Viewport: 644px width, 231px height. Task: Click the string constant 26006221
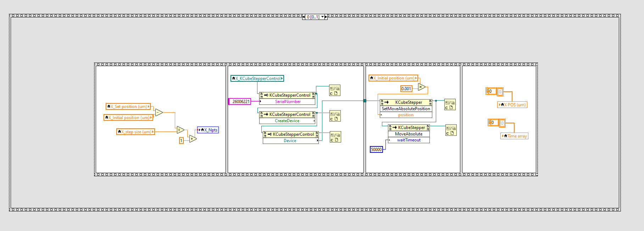point(240,102)
